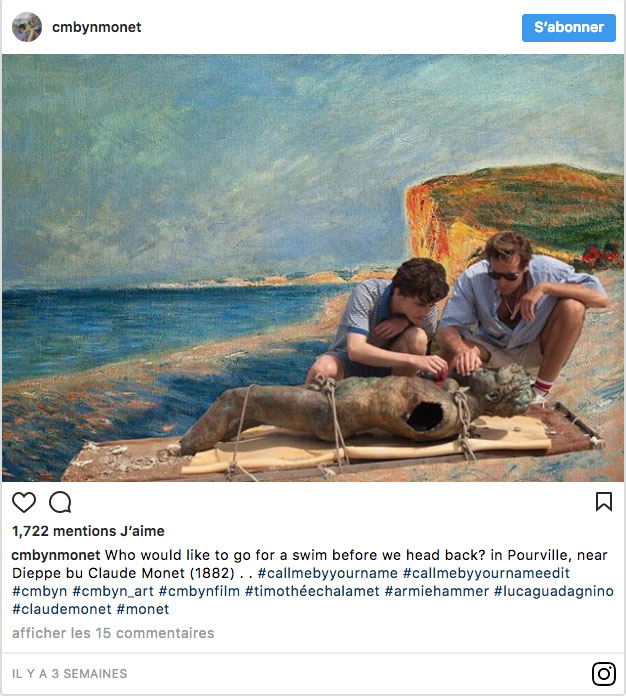The image size is (626, 696).
Task: Expand afficher les 15 commentaires
Action: coord(113,633)
